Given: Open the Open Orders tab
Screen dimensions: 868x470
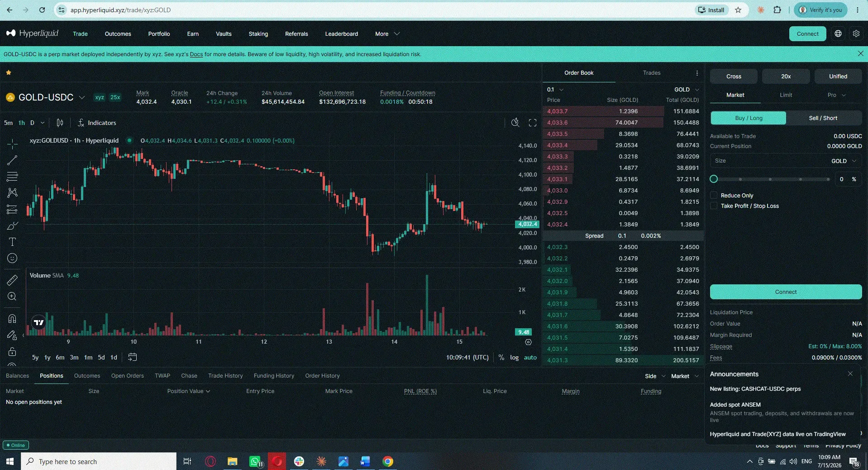Looking at the screenshot, I should (x=128, y=376).
